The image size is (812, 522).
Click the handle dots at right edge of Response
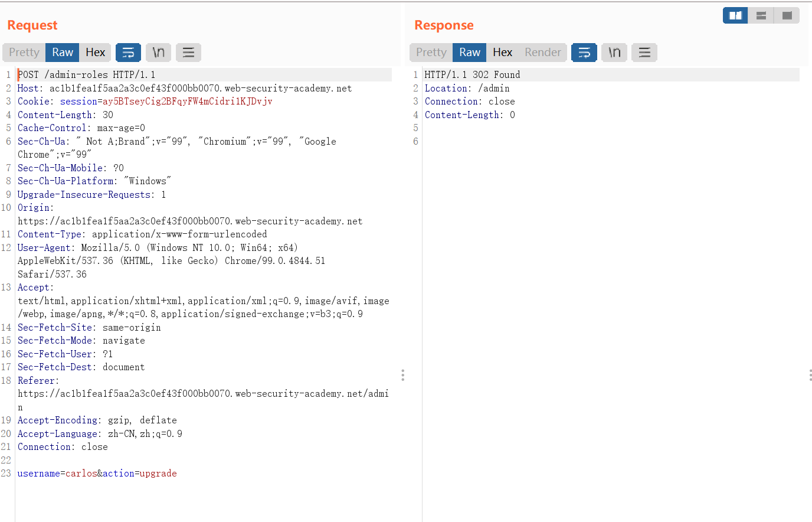point(810,375)
